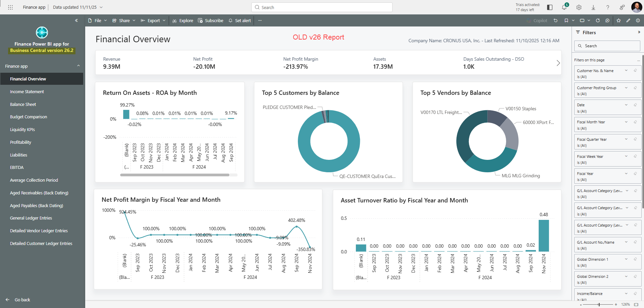644x308 pixels.
Task: Click the pencil Edit icon
Action: point(628,20)
